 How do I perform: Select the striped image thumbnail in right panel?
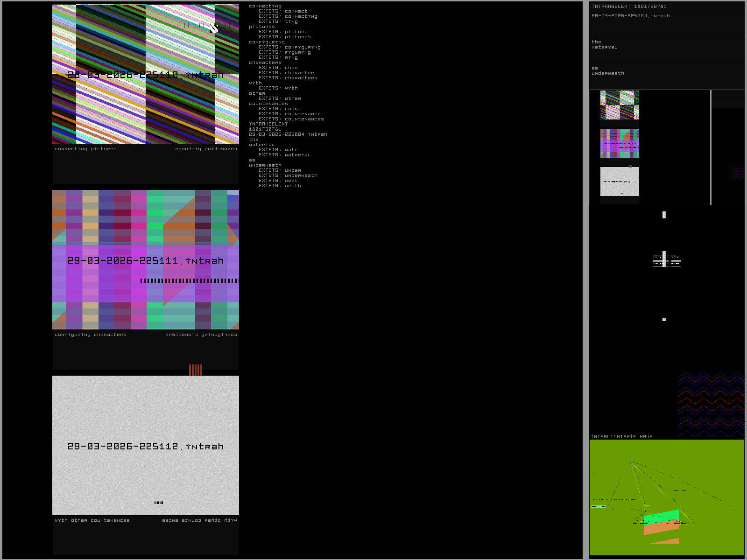(620, 105)
